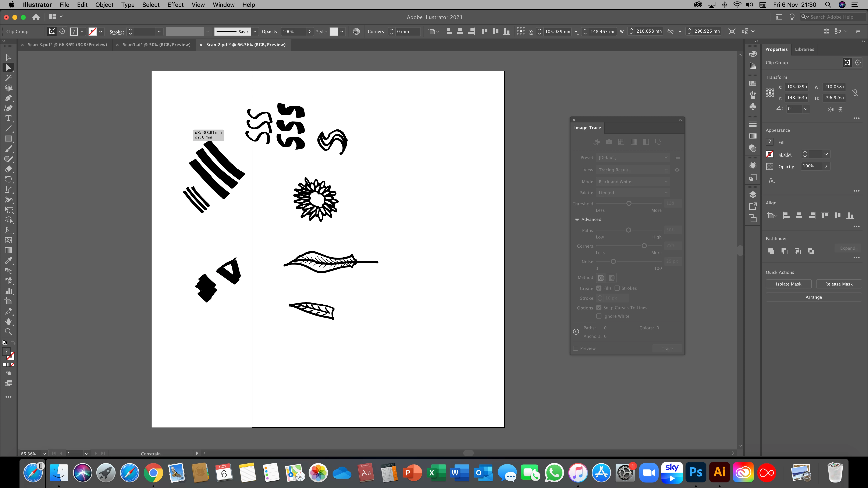Click the Isolate Mask button
This screenshot has width=868, height=488.
click(x=788, y=284)
